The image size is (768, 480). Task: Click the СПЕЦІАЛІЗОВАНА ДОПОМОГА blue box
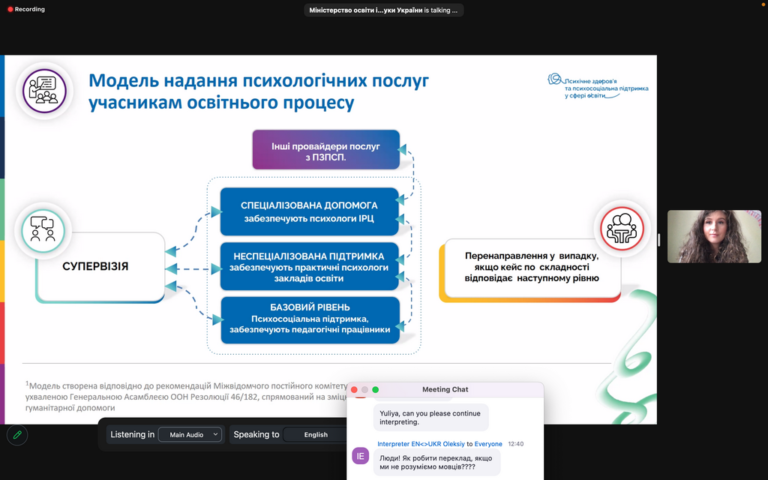pos(308,211)
